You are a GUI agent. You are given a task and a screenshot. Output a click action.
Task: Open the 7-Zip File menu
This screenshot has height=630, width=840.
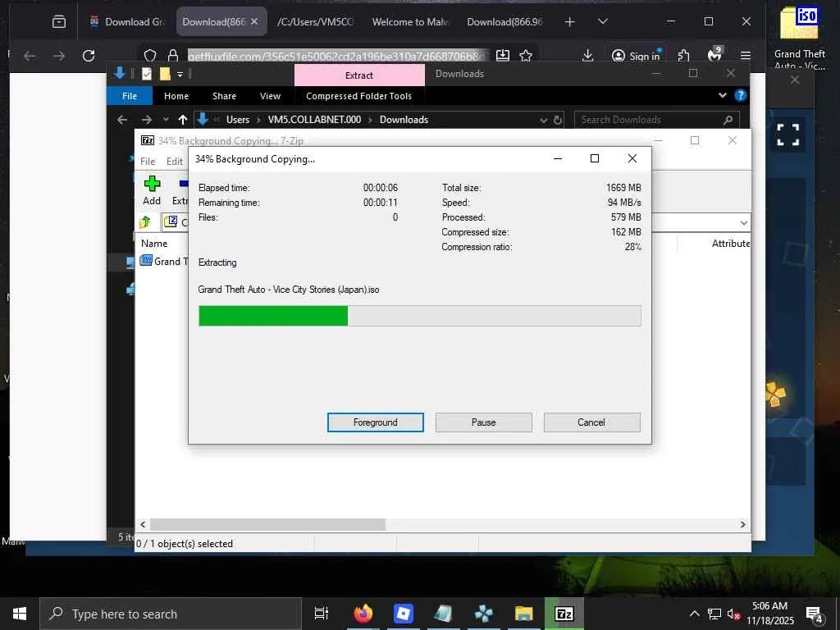148,162
